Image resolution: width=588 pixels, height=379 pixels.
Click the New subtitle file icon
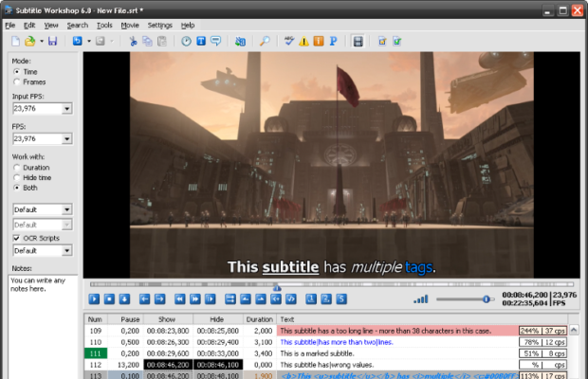(x=15, y=41)
